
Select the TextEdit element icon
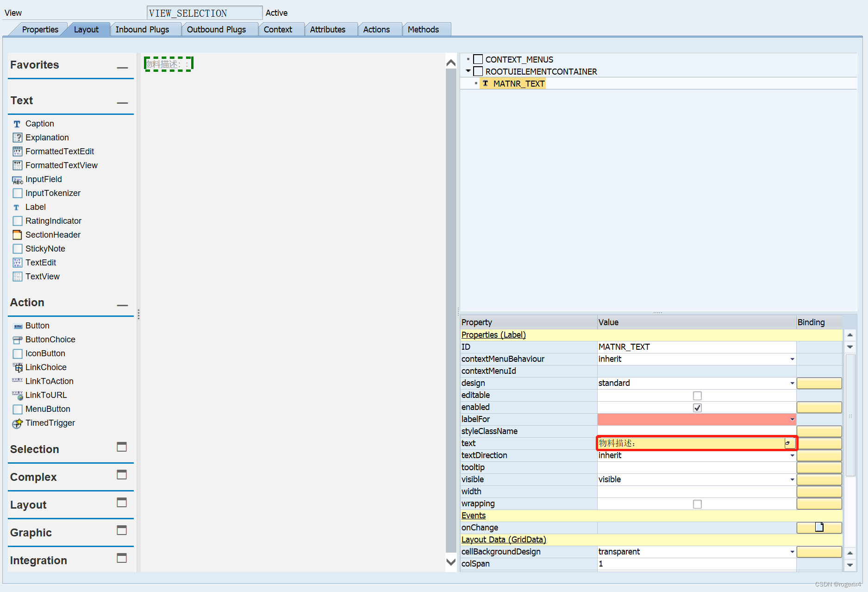[x=17, y=263]
